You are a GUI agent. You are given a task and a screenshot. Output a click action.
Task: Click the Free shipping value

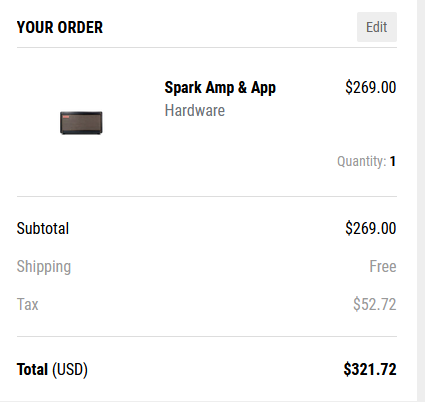pyautogui.click(x=383, y=266)
